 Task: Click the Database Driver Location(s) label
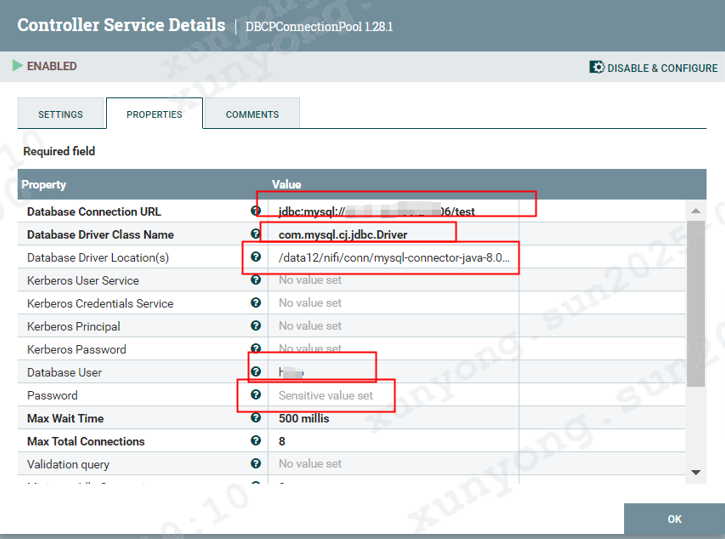tap(98, 257)
